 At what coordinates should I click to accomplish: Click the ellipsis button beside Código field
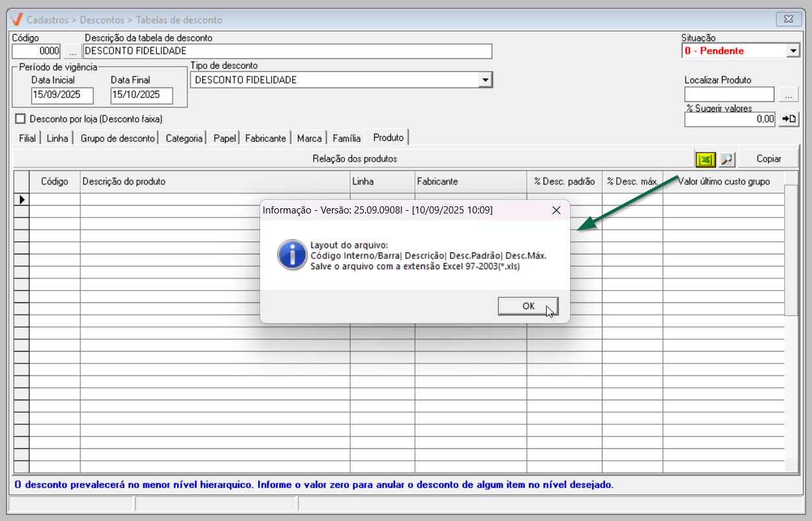click(x=72, y=51)
